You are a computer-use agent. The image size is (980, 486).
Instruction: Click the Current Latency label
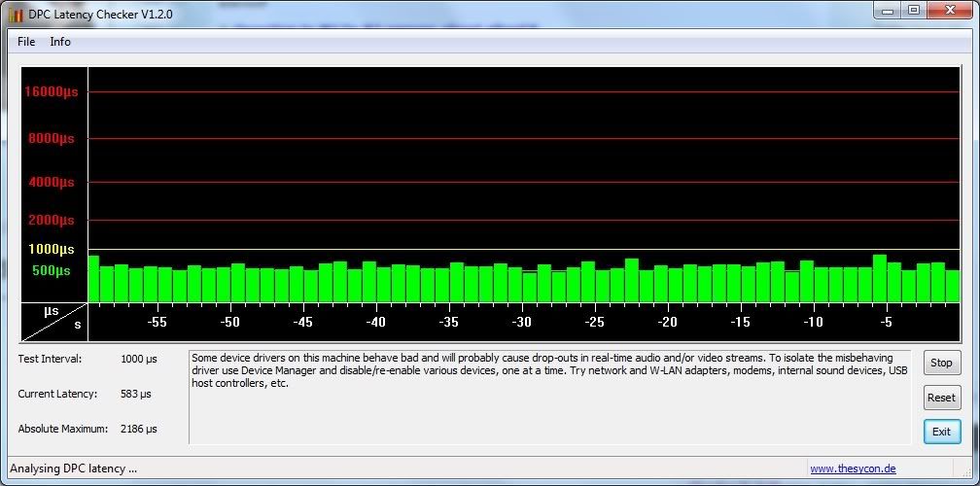click(x=57, y=395)
